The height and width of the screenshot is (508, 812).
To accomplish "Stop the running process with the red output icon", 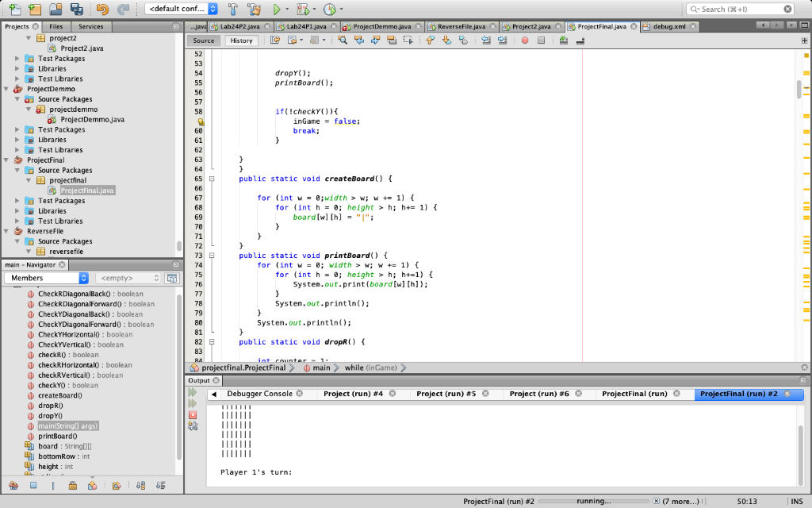I will (193, 414).
